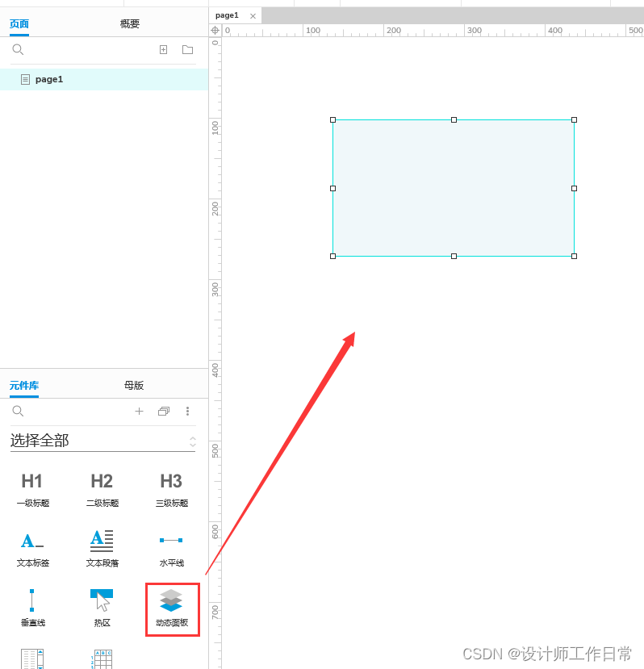This screenshot has height=669, width=644.
Task: Select the H3 三级标题 widget
Action: click(172, 490)
